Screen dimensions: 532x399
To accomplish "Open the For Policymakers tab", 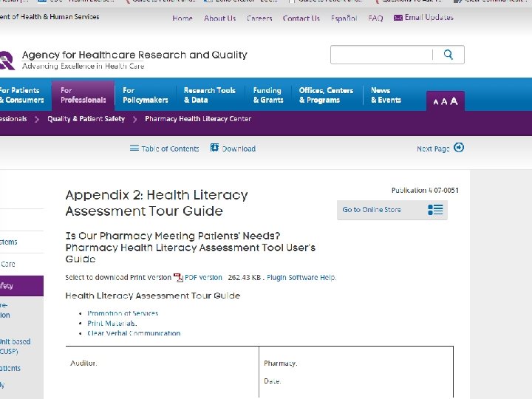I will pos(146,95).
